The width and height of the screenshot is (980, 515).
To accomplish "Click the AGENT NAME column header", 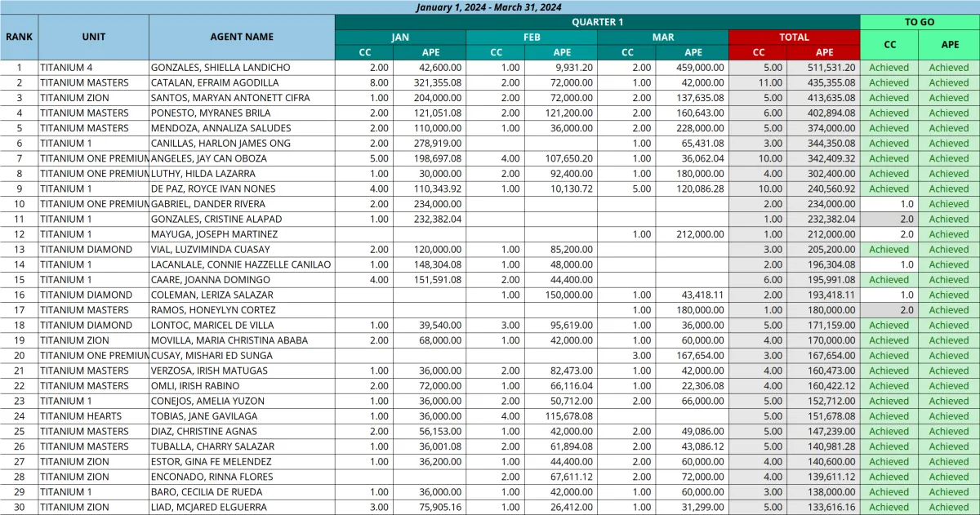I will tap(242, 37).
